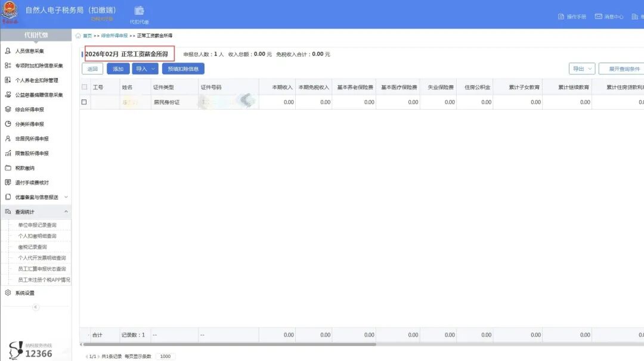644x361 pixels.
Task: Click the 预填扣除信息 button
Action: click(x=183, y=69)
